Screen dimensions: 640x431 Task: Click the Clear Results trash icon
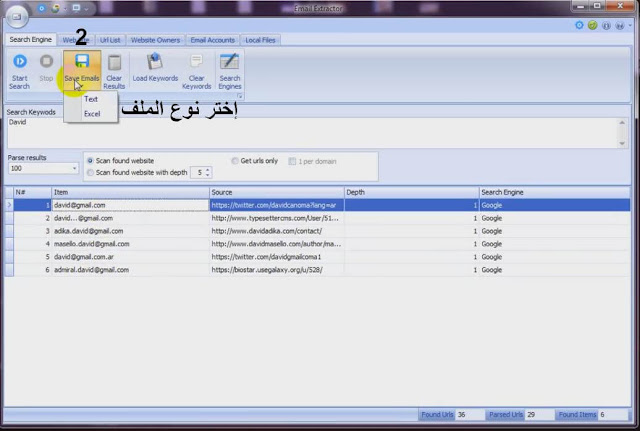114,62
